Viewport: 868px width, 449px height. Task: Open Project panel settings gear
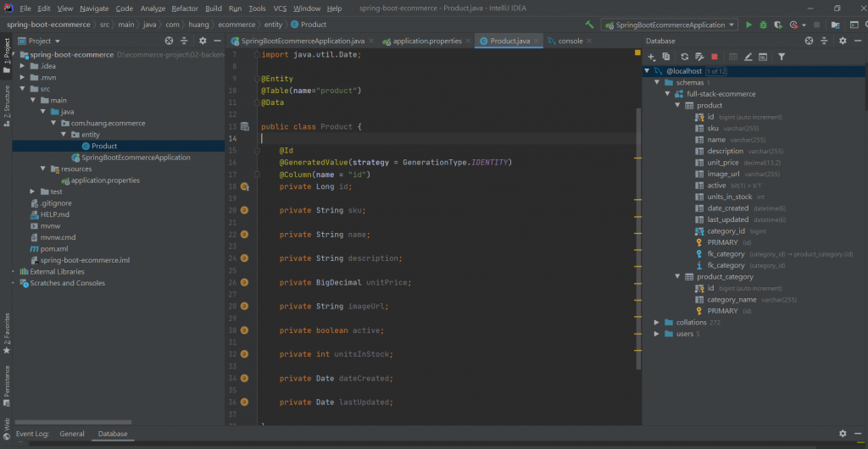pyautogui.click(x=201, y=41)
